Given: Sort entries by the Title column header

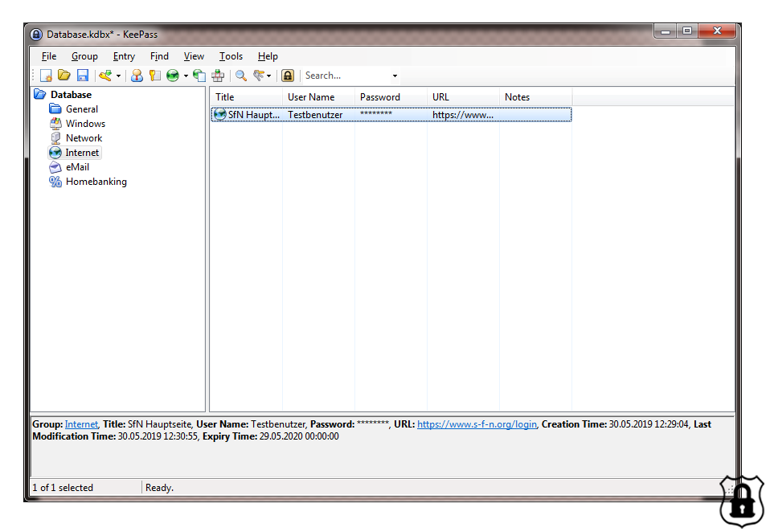Looking at the screenshot, I should [246, 97].
